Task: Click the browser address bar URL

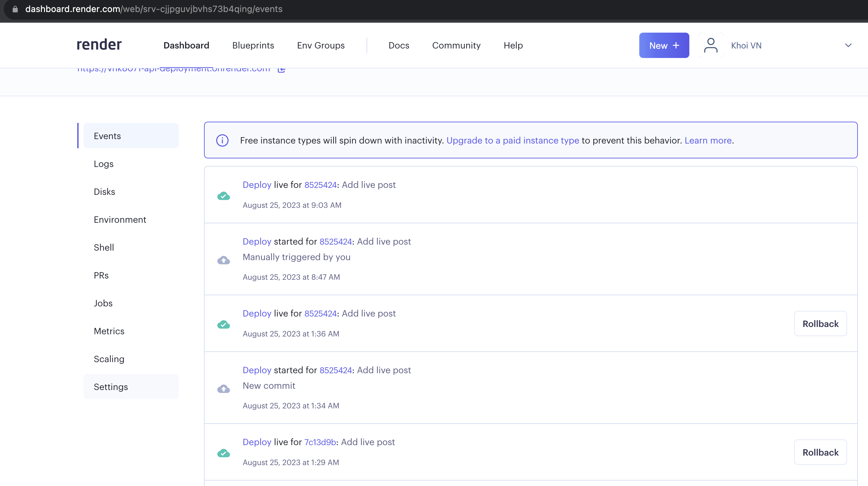Action: (154, 9)
